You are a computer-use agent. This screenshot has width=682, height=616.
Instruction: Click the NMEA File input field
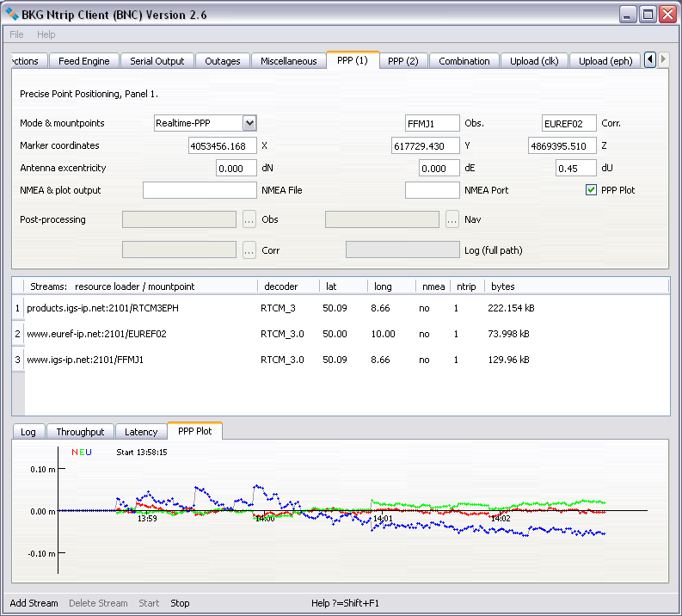coord(200,190)
